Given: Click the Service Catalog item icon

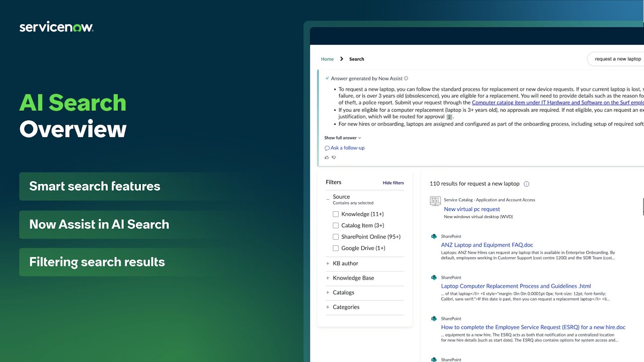Looking at the screenshot, I should coord(435,201).
